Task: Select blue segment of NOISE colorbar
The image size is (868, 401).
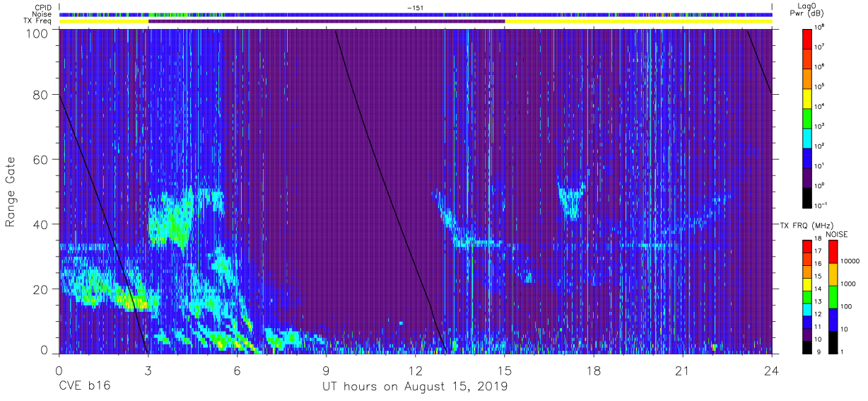Action: (832, 320)
